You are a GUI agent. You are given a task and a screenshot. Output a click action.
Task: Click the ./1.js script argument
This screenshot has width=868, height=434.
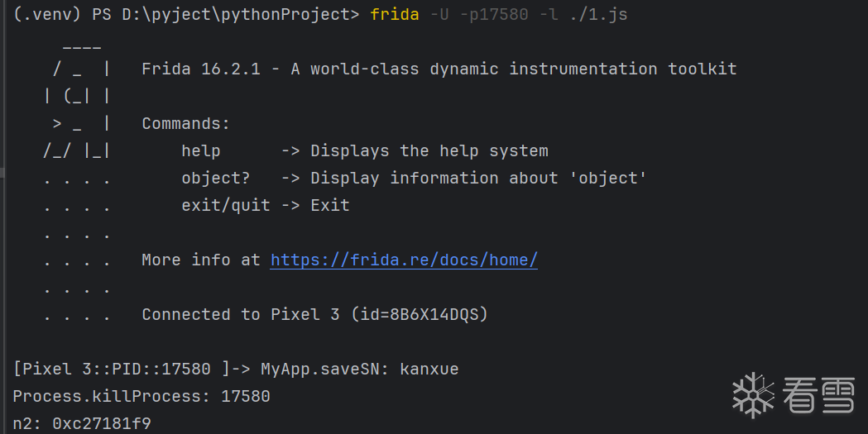click(x=597, y=15)
